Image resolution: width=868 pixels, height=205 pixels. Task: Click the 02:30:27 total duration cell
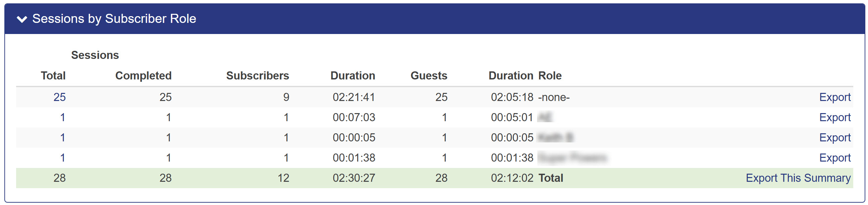353,178
